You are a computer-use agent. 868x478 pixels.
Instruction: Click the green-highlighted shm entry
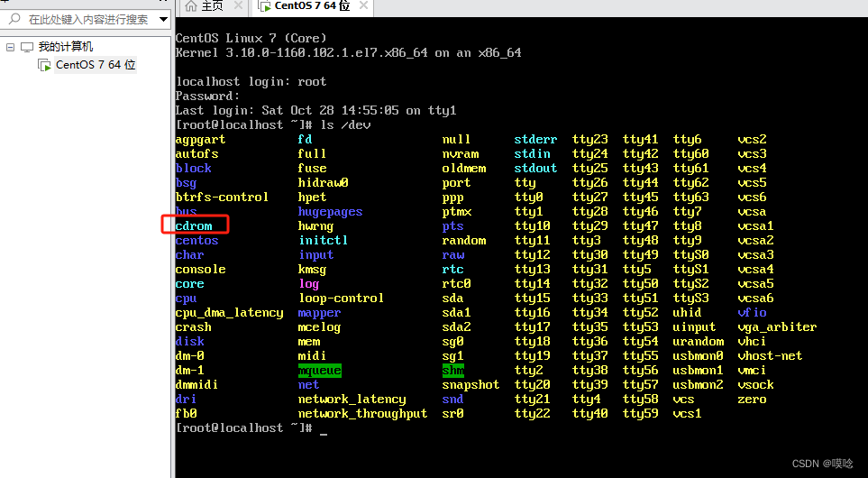point(452,370)
